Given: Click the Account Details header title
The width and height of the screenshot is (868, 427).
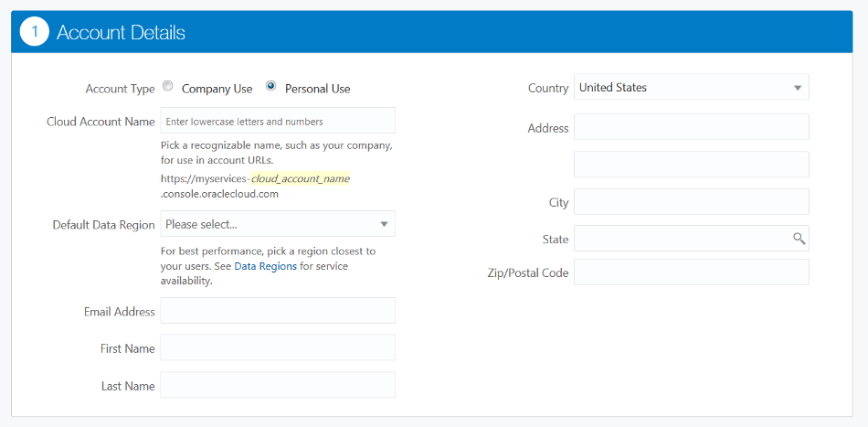Looking at the screenshot, I should (x=121, y=33).
